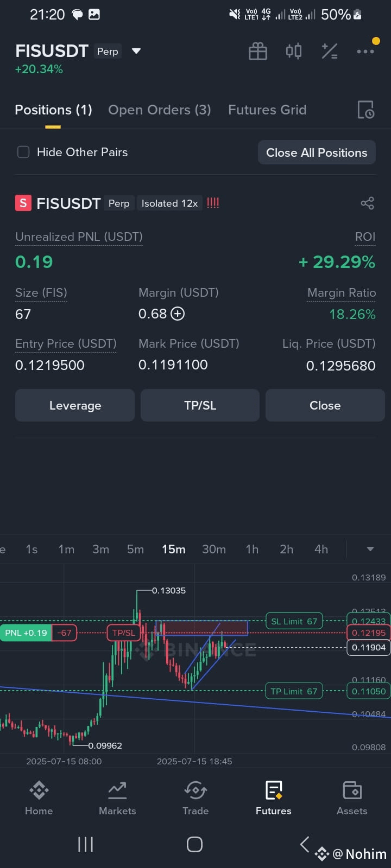This screenshot has height=868, width=391.
Task: Tap the 0.12195 entry price axis tag
Action: [368, 633]
